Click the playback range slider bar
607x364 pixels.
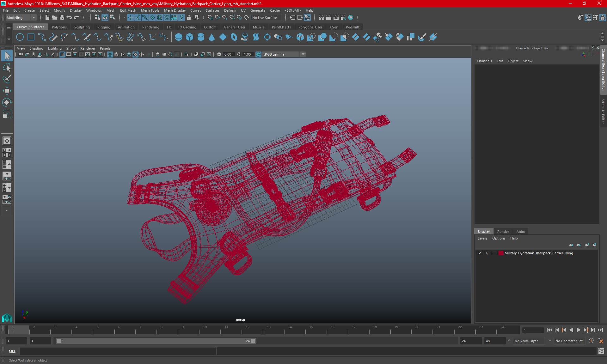156,341
